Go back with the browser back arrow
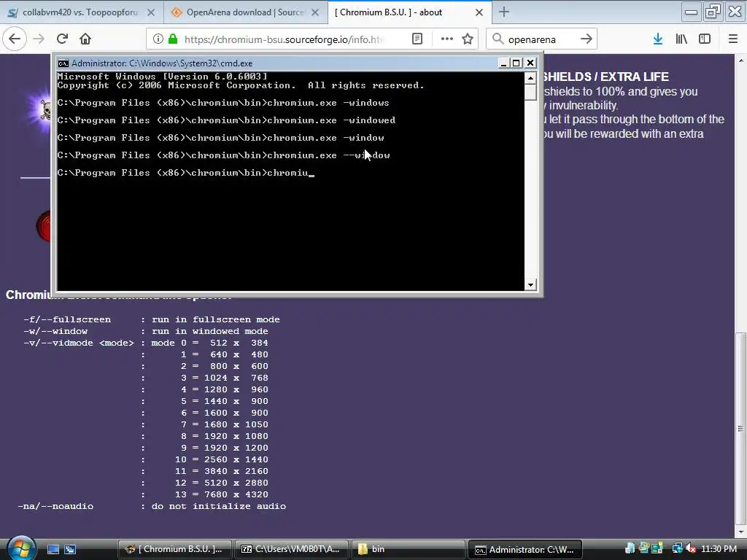747x560 pixels. 15,39
